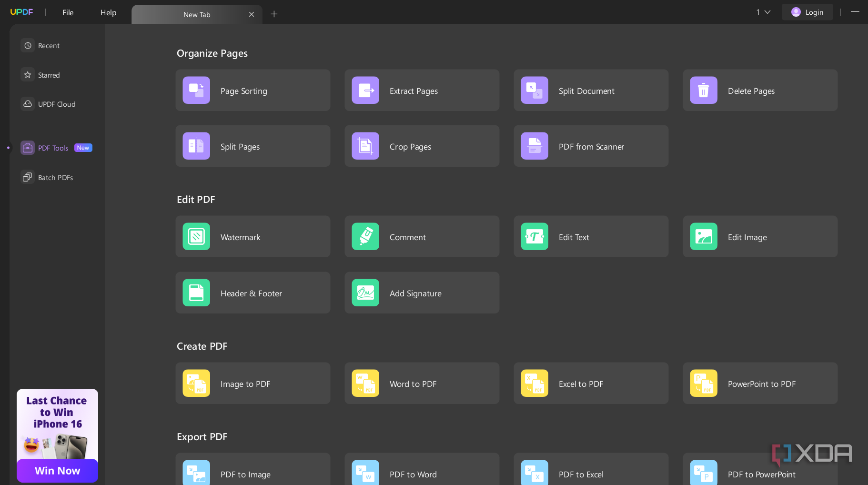
Task: Click the Login button
Action: 807,12
